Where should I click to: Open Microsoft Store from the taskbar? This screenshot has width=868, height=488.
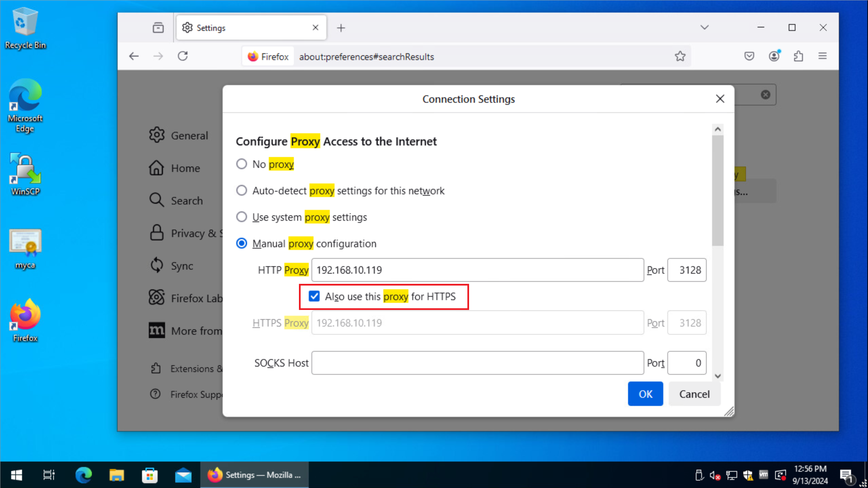point(149,475)
